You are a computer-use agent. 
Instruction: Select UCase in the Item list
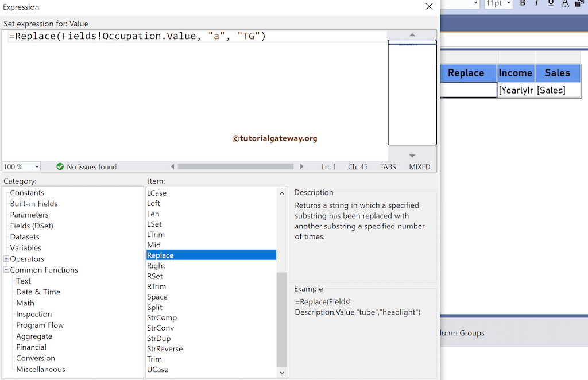click(157, 370)
